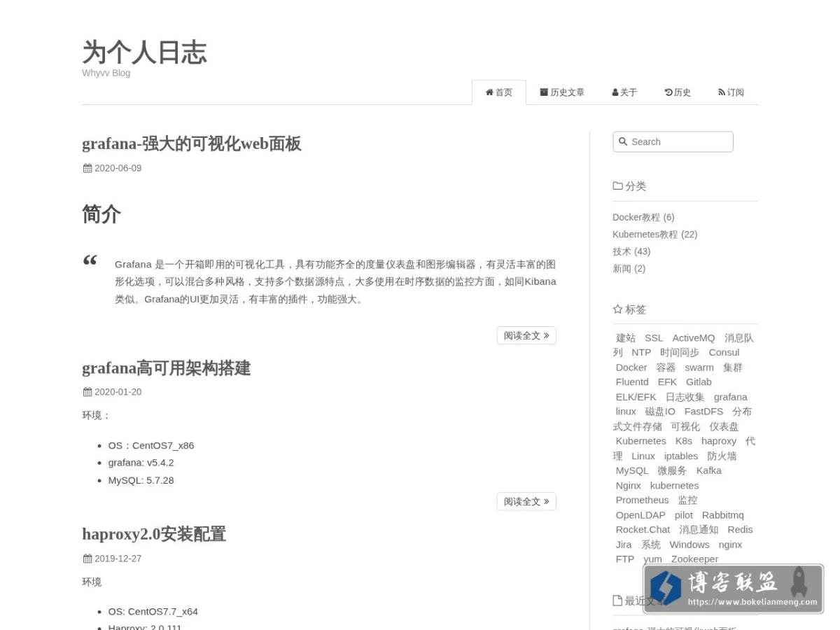The height and width of the screenshot is (630, 840).
Task: Click the folder icon beside 分类
Action: [617, 186]
